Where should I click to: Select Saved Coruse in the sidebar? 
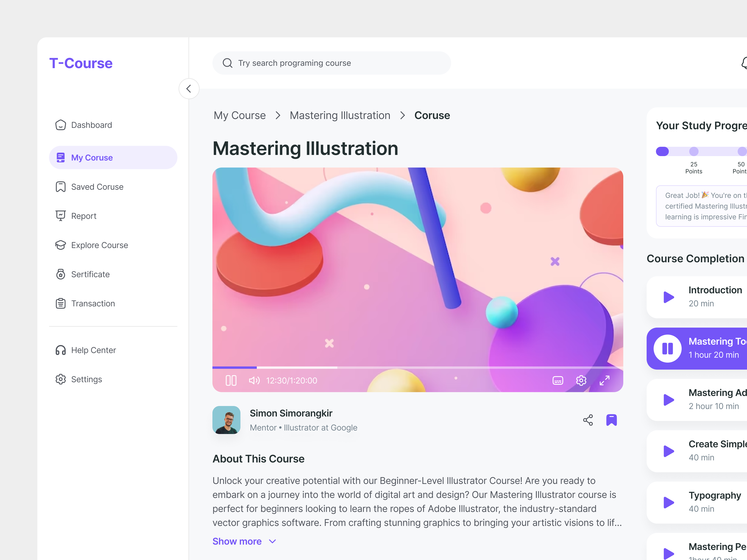[x=97, y=187]
